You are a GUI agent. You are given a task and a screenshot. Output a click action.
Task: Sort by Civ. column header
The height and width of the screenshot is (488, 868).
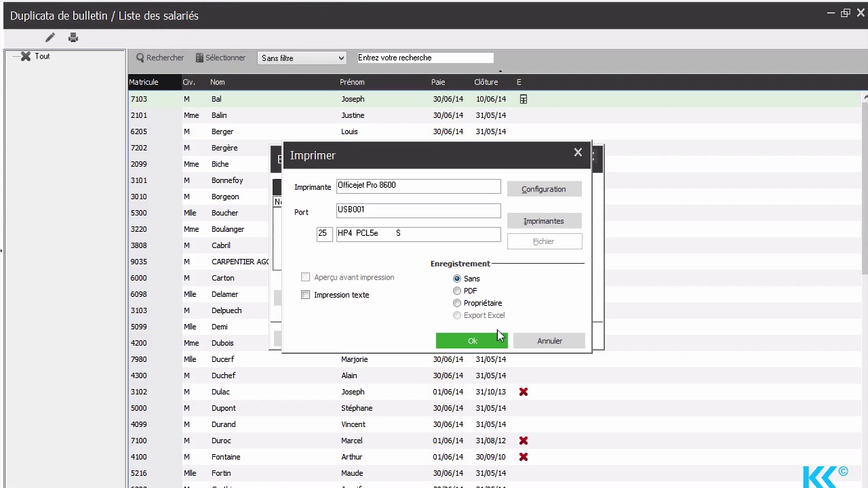click(x=189, y=82)
